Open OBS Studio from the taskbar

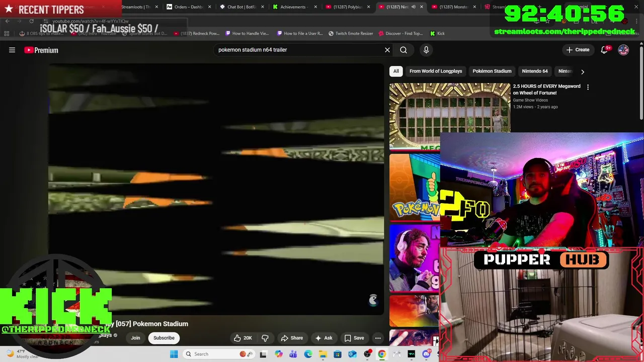[x=367, y=354]
